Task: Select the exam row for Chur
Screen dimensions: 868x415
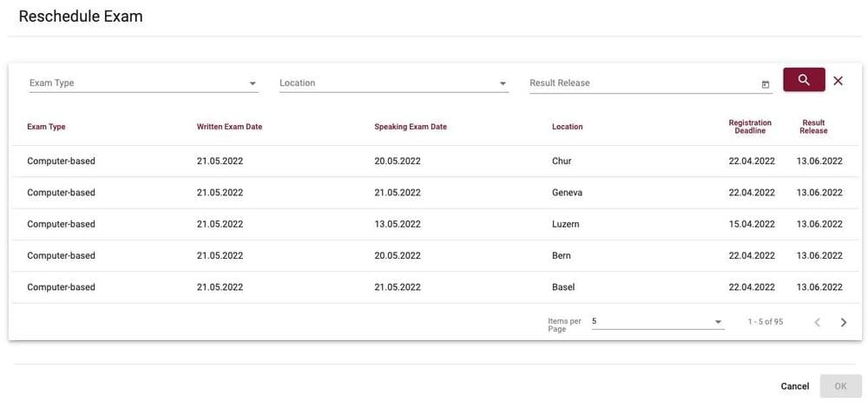Action: pos(434,161)
